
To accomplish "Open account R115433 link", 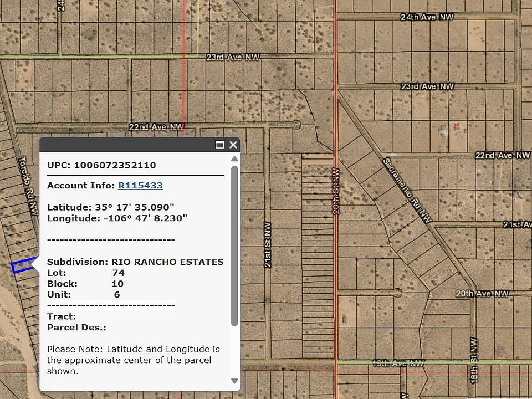I will [140, 186].
